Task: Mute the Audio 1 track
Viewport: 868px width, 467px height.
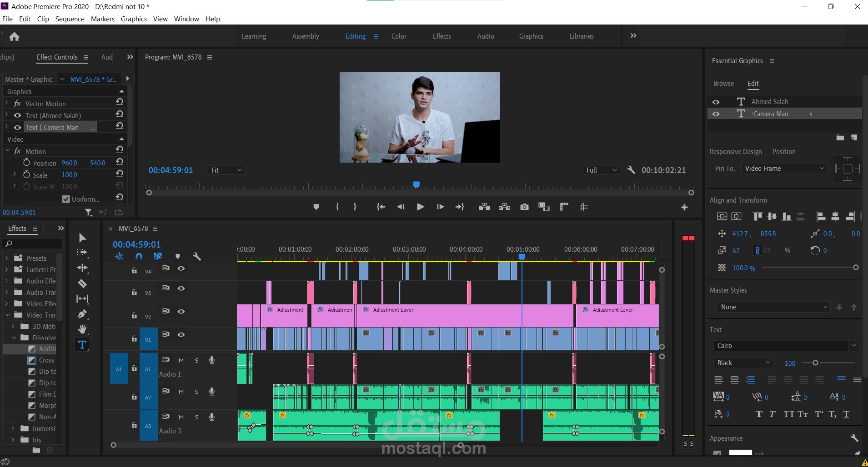Action: (x=181, y=360)
